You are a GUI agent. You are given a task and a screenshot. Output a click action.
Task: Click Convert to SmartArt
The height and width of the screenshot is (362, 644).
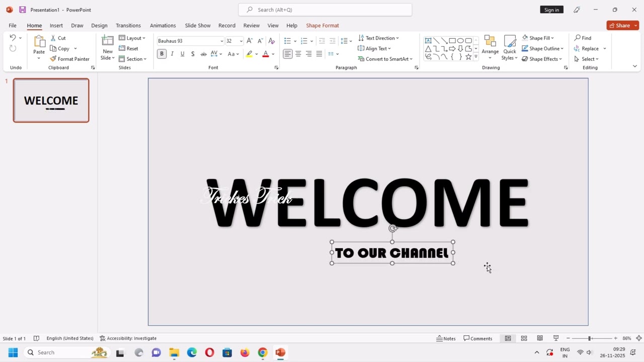coord(385,59)
